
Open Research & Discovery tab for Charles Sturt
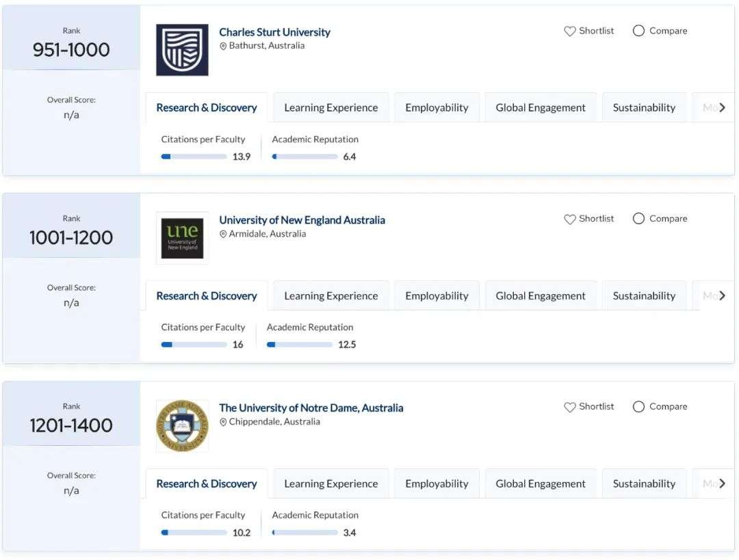pos(207,108)
